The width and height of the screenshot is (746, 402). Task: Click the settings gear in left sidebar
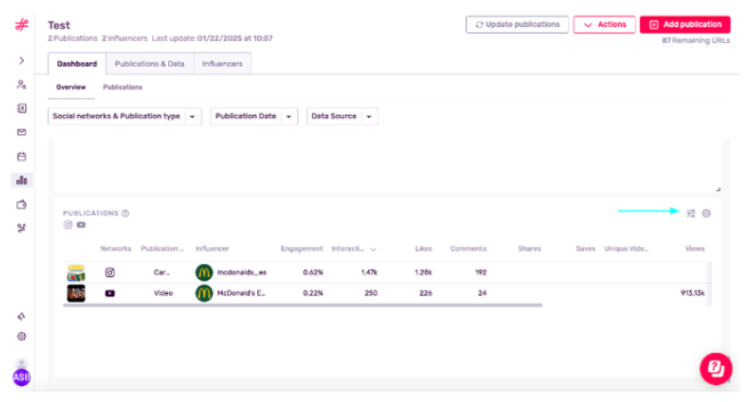[x=21, y=337]
